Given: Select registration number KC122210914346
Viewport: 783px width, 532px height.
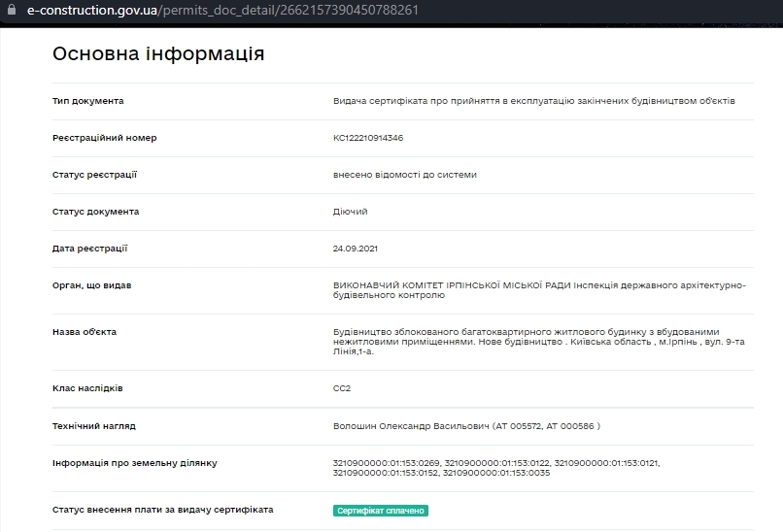Looking at the screenshot, I should [x=368, y=138].
